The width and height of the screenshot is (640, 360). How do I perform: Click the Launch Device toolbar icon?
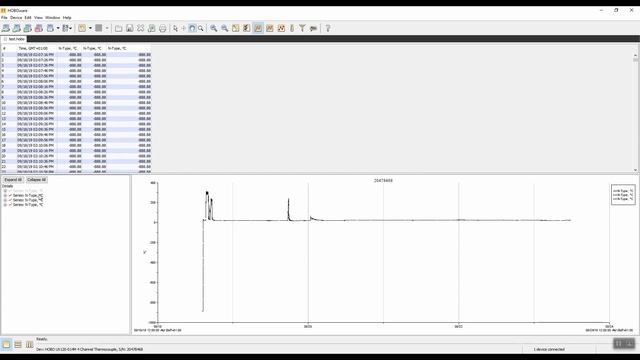(6, 28)
